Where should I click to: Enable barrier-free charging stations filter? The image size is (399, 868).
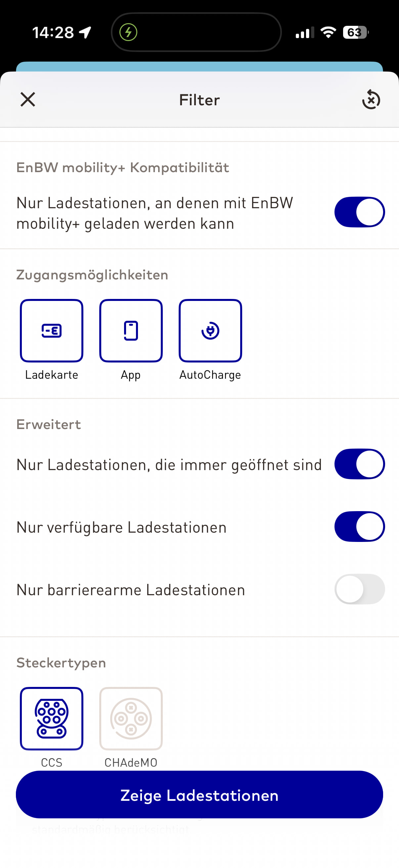359,589
